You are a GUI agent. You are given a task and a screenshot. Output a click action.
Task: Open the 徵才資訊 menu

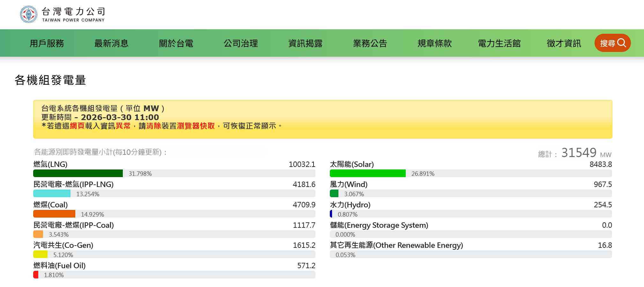pyautogui.click(x=564, y=43)
